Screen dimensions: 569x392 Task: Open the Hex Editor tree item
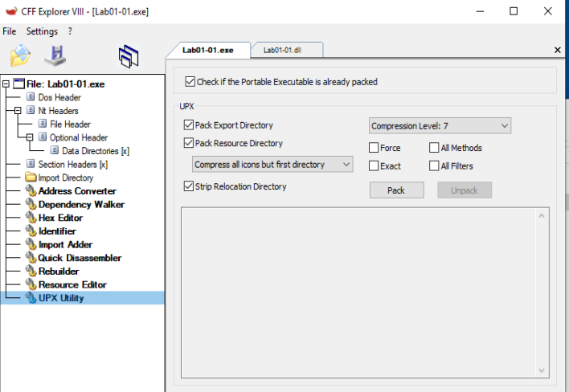(x=60, y=218)
